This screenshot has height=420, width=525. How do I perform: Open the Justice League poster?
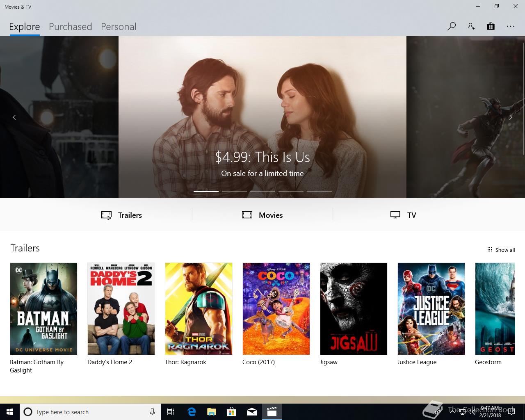[x=431, y=309]
